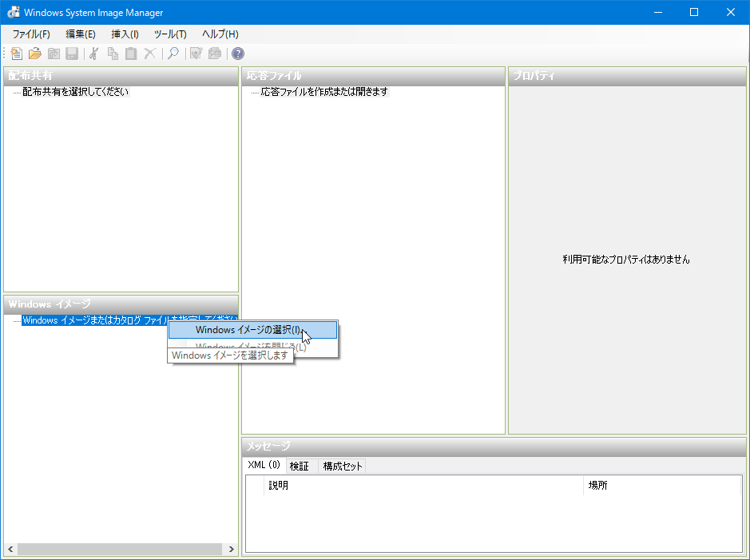The width and height of the screenshot is (750, 560).
Task: Click the blue help question mark icon
Action: pyautogui.click(x=238, y=54)
